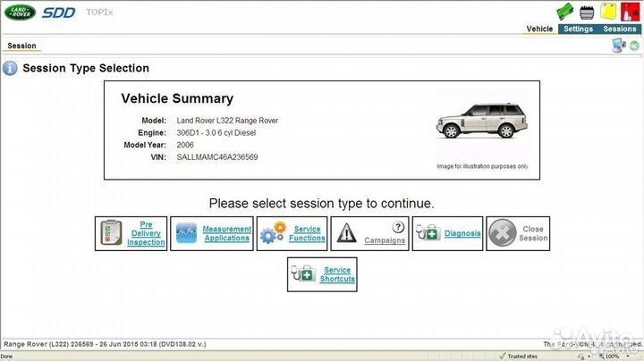Click the blue info icon beside Session Type Selection
Screen dimensions: 644x361
point(10,68)
